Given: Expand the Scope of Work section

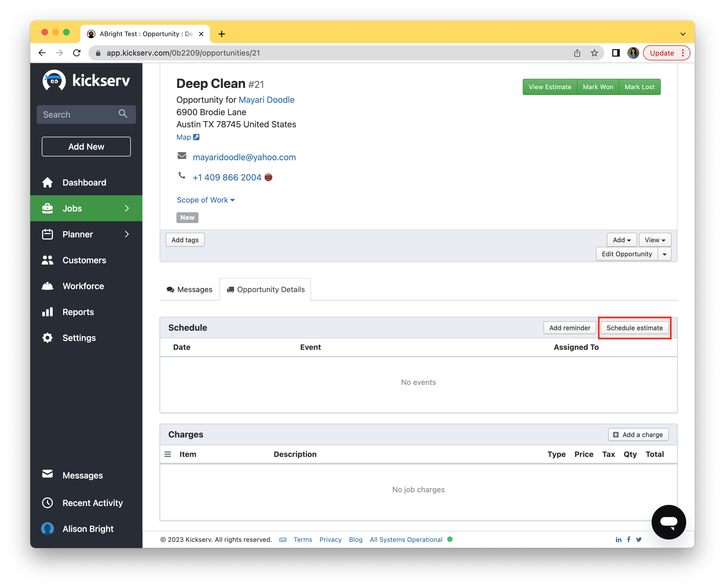Looking at the screenshot, I should tap(206, 200).
